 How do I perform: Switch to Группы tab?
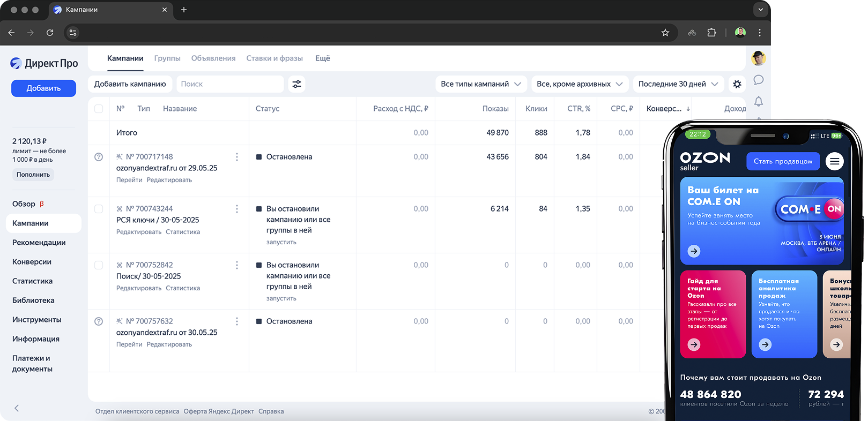pos(167,58)
